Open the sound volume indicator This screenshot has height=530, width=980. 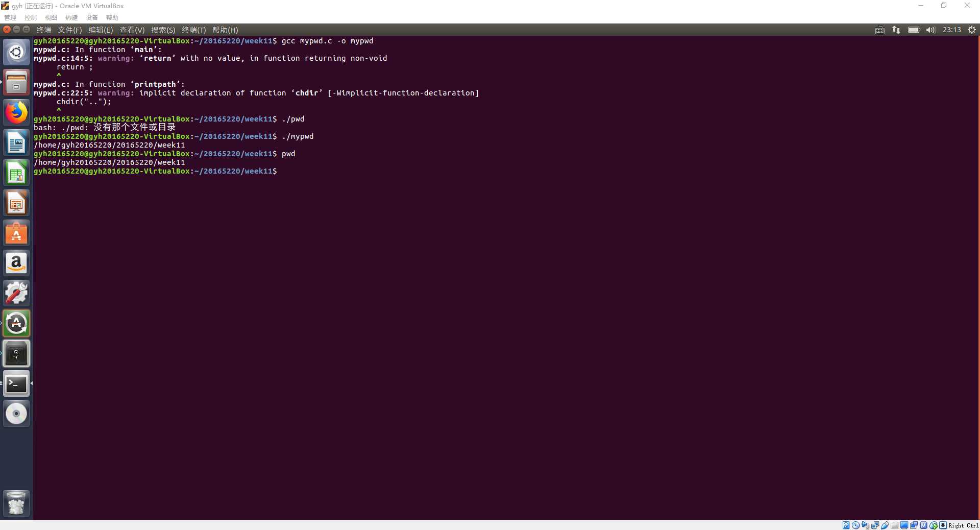931,30
